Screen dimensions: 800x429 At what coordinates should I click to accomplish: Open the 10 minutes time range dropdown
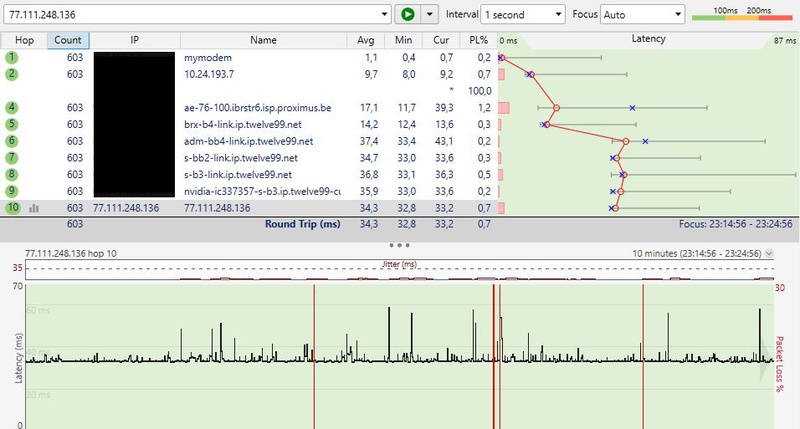tap(769, 254)
